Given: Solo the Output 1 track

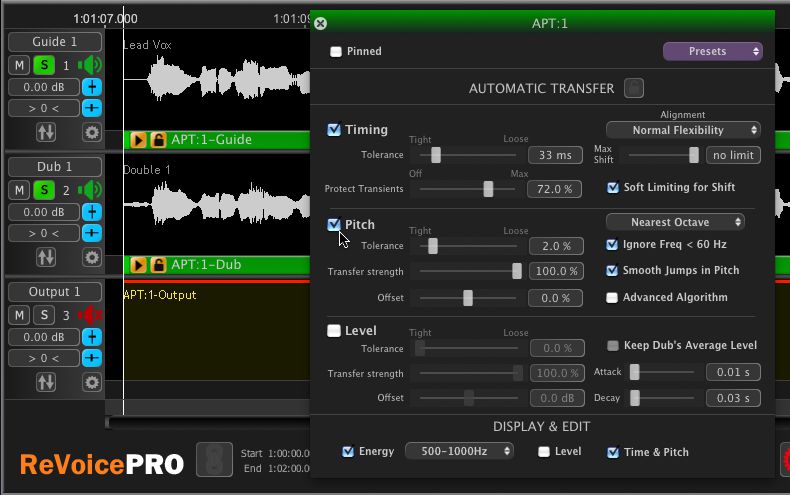Looking at the screenshot, I should click(x=44, y=315).
